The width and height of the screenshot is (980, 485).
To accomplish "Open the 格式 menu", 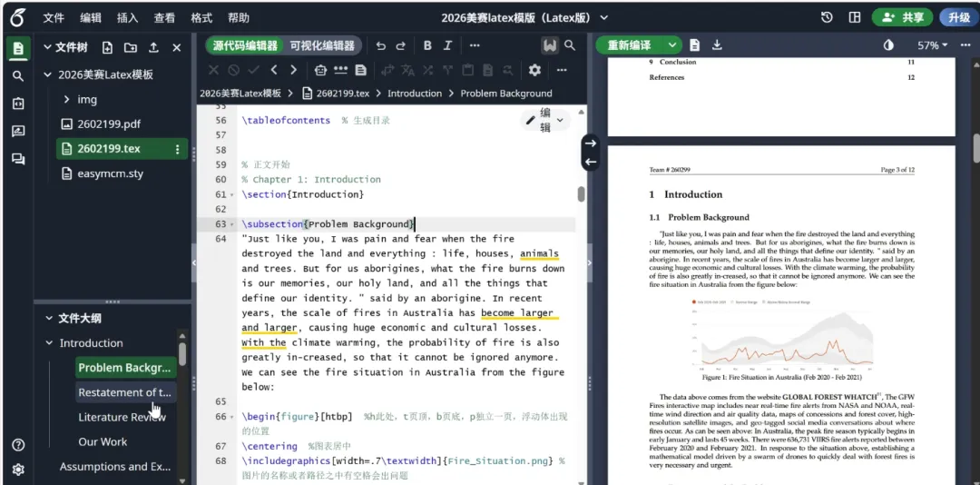I will click(201, 17).
